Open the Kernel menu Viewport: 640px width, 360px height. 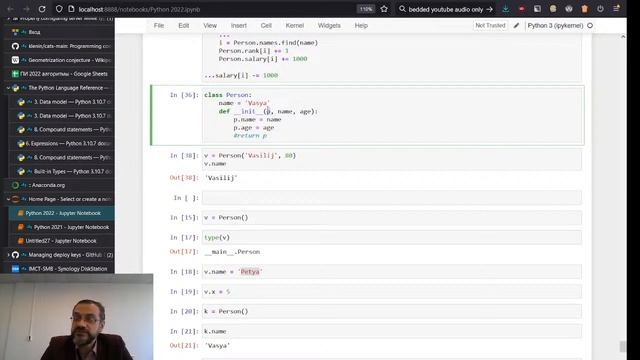tap(295, 25)
